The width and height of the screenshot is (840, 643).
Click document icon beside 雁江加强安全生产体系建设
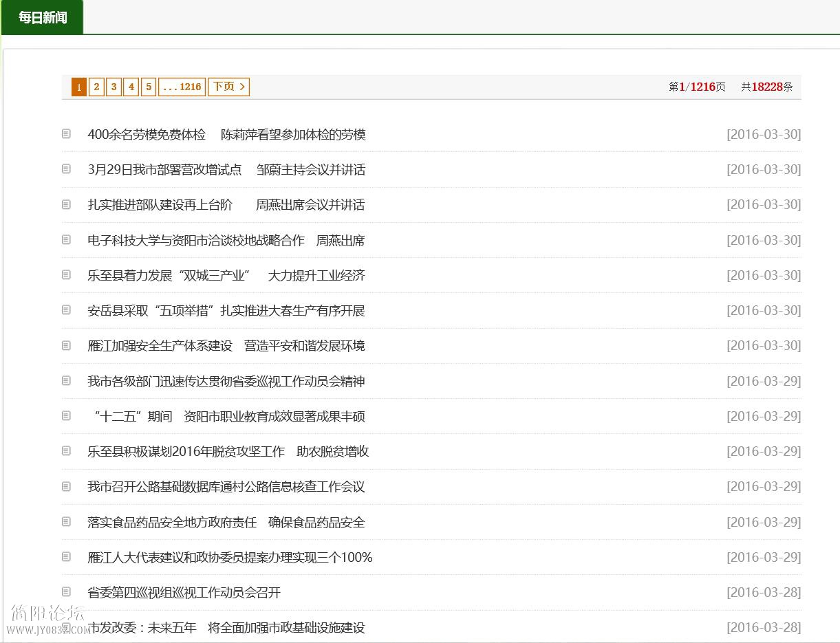66,345
